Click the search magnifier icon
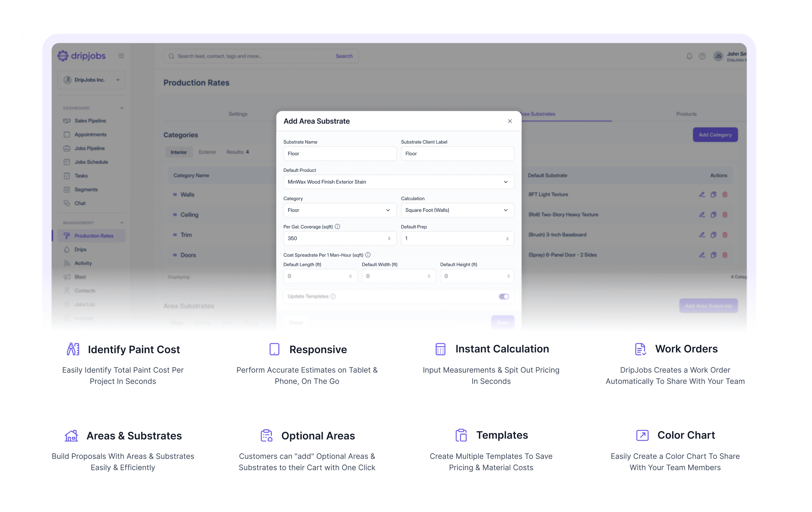This screenshot has height=512, width=812. tap(171, 56)
